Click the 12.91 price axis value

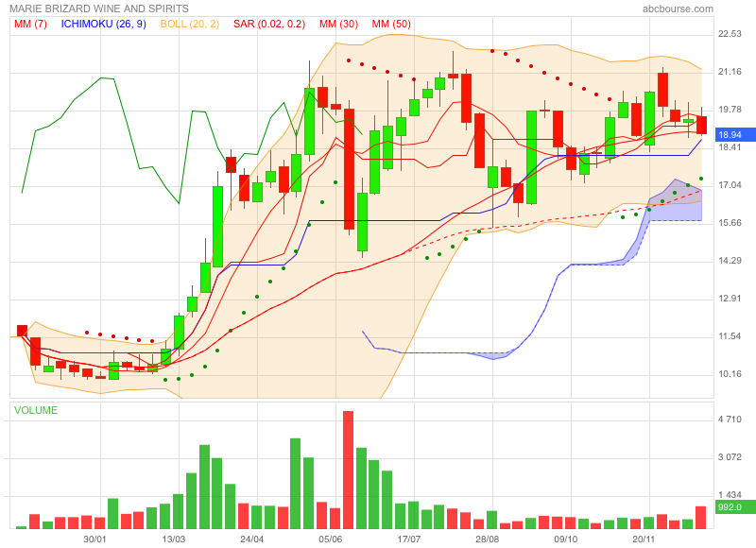730,299
